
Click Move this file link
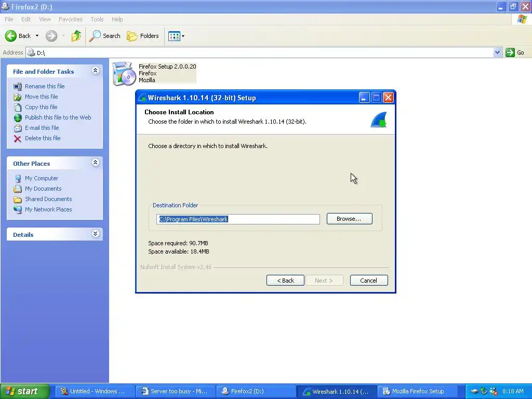click(42, 97)
